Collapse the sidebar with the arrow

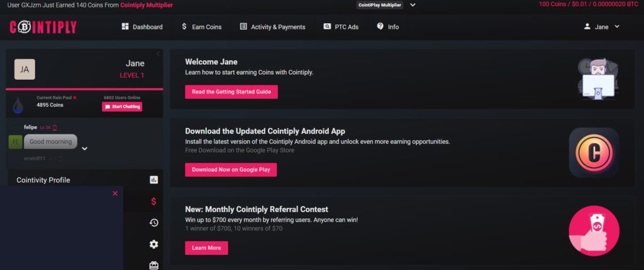click(158, 54)
